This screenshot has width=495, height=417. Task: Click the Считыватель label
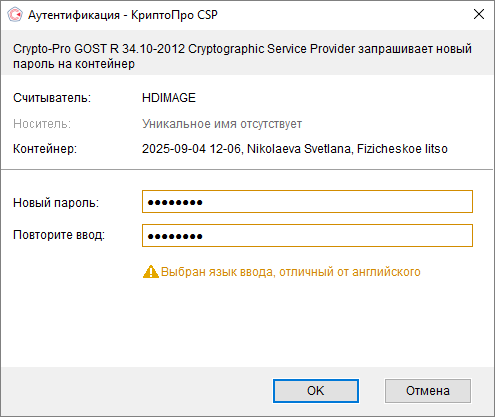52,98
